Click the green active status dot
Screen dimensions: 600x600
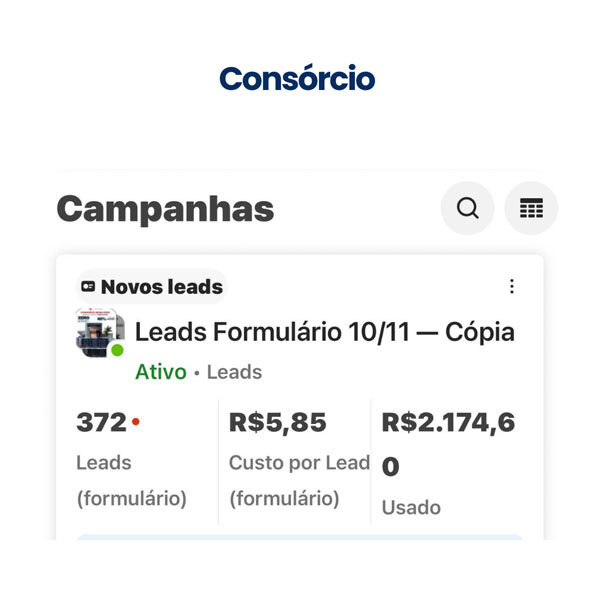click(x=117, y=351)
